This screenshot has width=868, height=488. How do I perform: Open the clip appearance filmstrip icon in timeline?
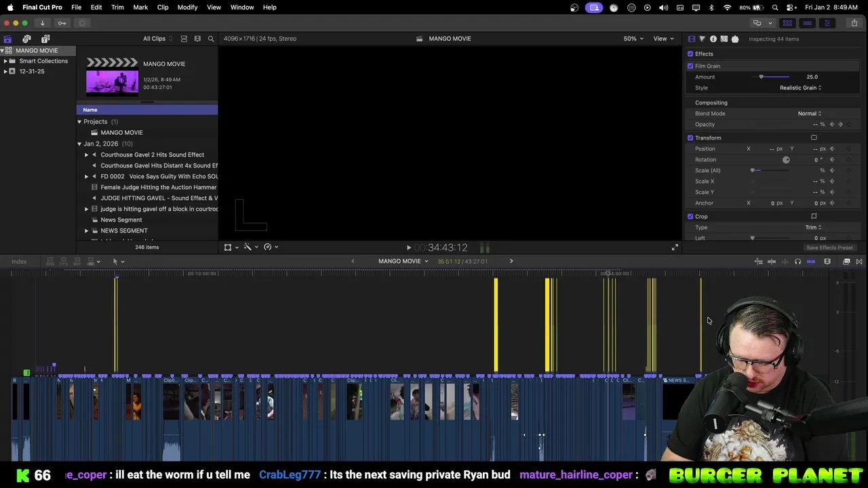point(827,262)
